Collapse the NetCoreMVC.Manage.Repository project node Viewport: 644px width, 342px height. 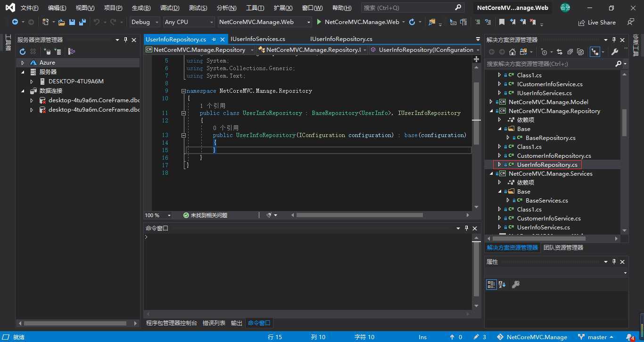pos(491,111)
